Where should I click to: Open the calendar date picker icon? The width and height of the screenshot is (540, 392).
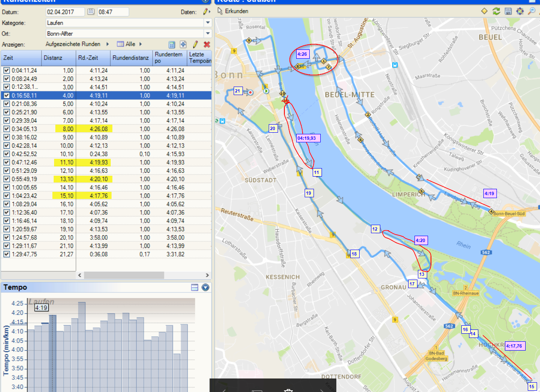pos(91,12)
